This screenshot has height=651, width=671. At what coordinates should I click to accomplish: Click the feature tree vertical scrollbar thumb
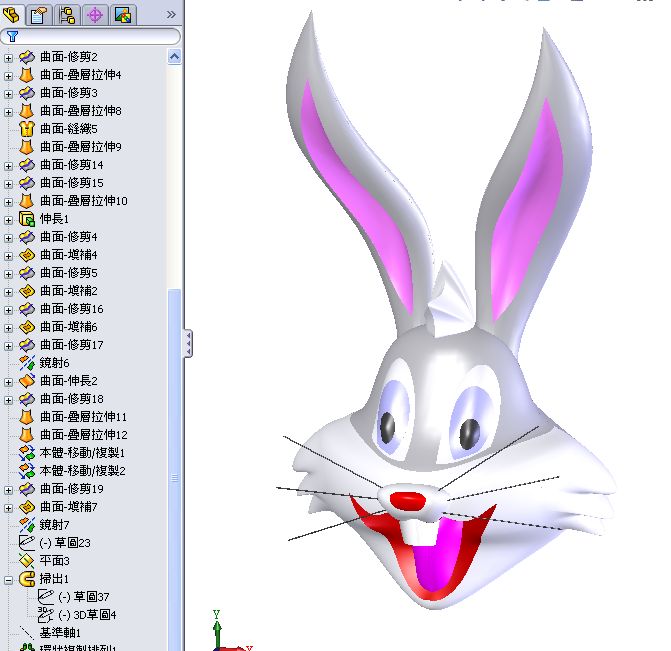(174, 471)
